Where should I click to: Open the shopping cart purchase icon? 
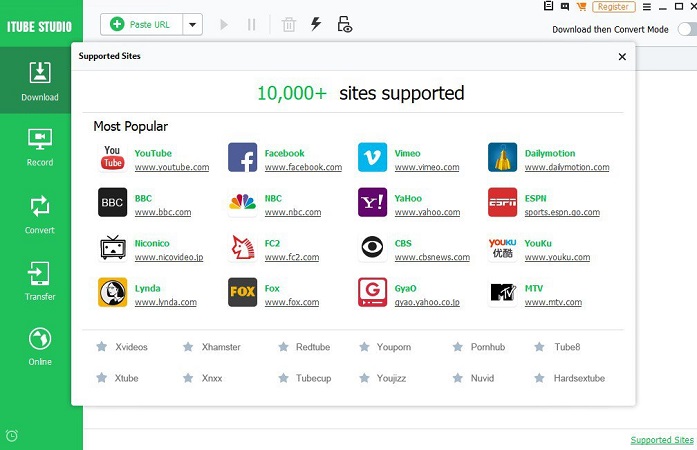(581, 6)
